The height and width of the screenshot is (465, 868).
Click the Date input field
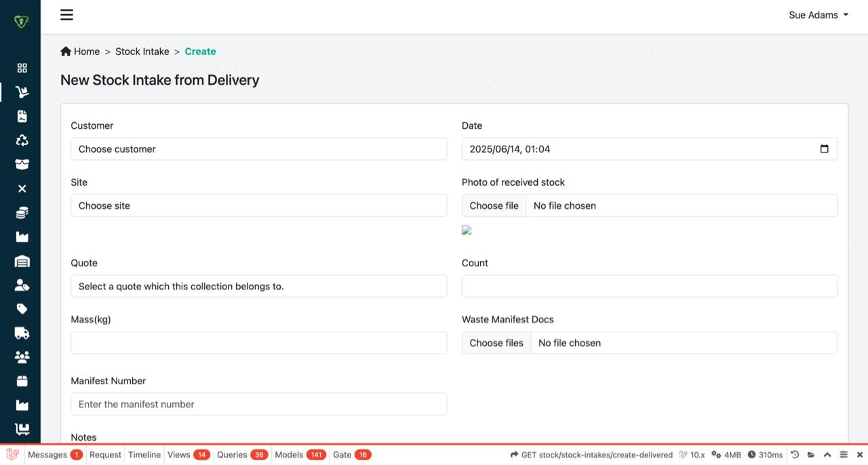(650, 149)
